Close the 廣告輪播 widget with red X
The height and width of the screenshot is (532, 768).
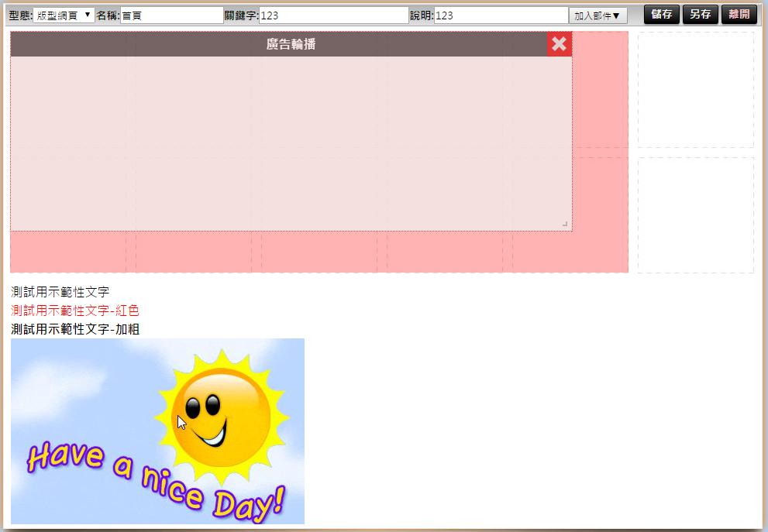click(x=559, y=44)
